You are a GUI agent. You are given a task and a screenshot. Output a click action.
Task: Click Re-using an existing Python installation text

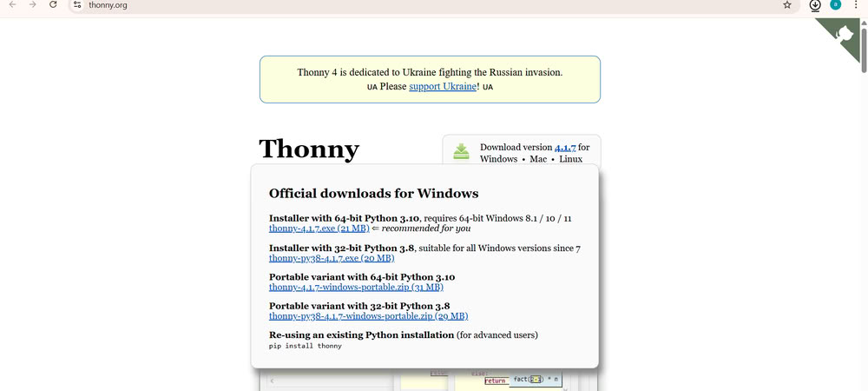361,335
